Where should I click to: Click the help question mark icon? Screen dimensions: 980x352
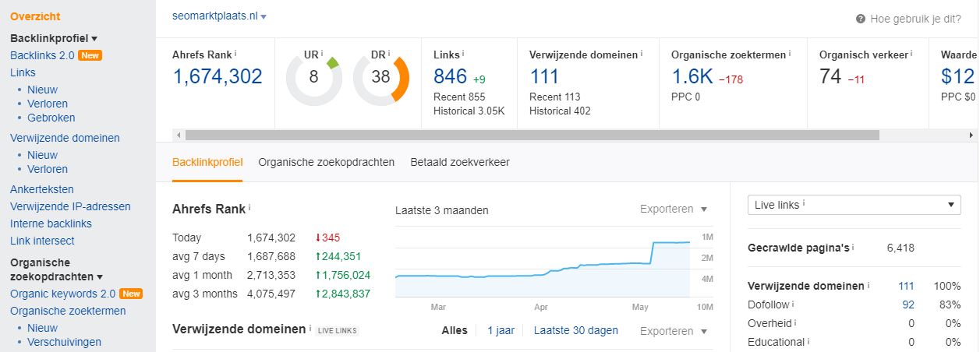[861, 19]
